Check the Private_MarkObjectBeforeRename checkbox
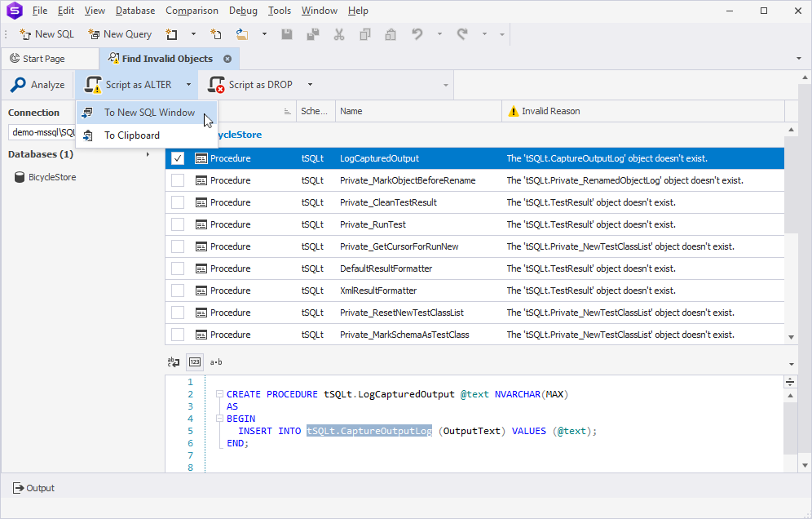This screenshot has width=812, height=519. coord(178,180)
